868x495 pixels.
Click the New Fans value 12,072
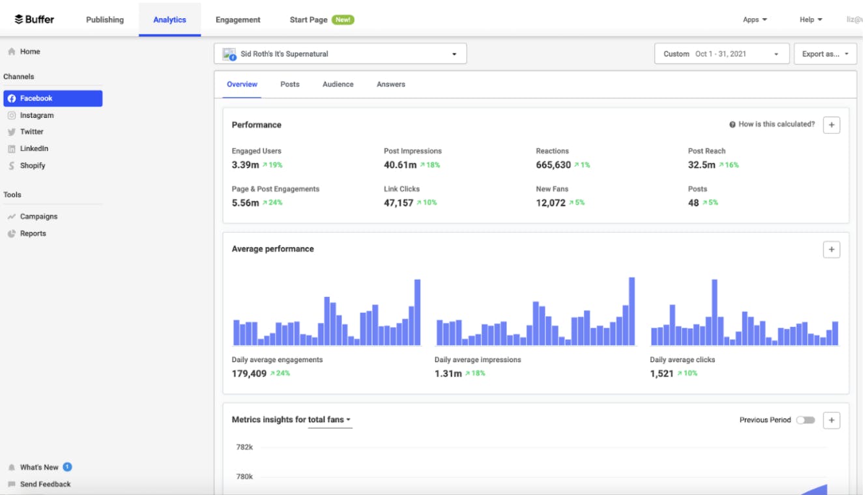click(551, 203)
